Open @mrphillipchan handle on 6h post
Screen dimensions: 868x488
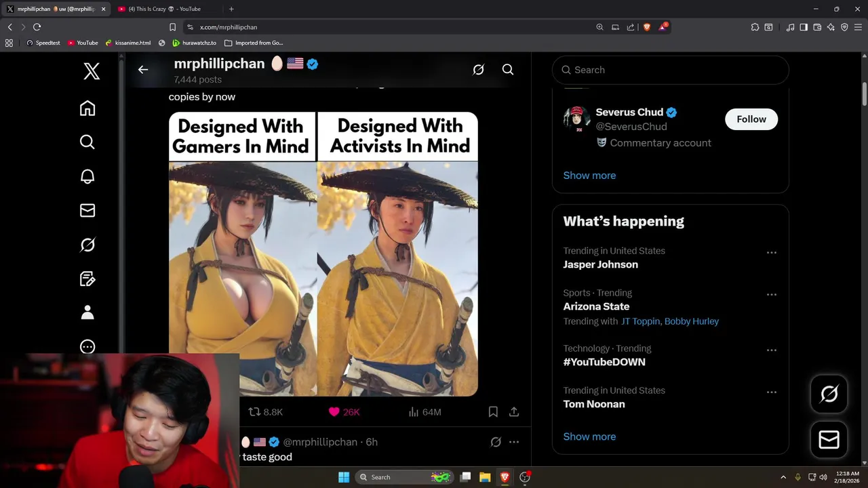pos(320,442)
